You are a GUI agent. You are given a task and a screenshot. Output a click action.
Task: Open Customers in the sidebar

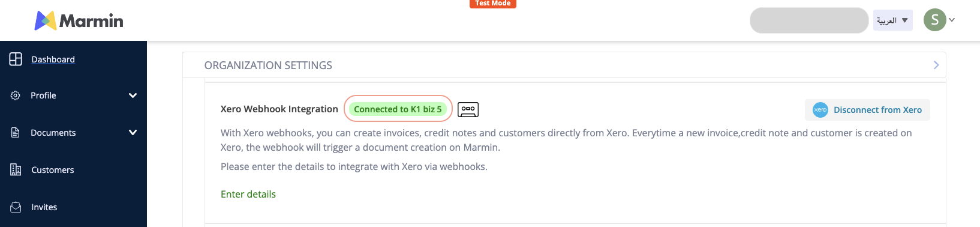click(x=53, y=170)
